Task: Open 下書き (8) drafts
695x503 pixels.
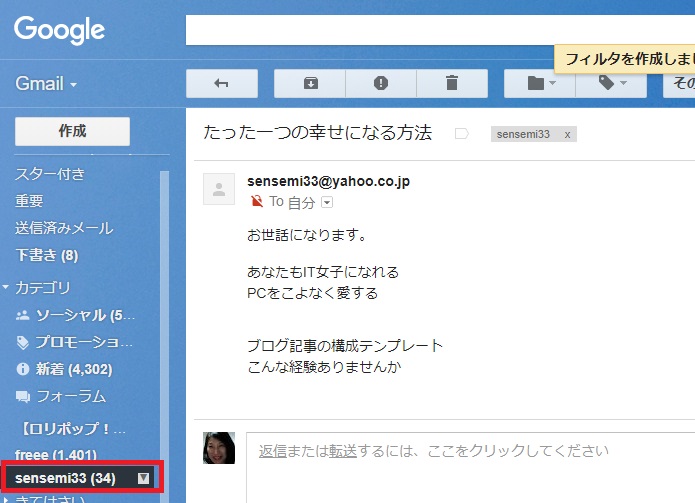Action: point(47,255)
